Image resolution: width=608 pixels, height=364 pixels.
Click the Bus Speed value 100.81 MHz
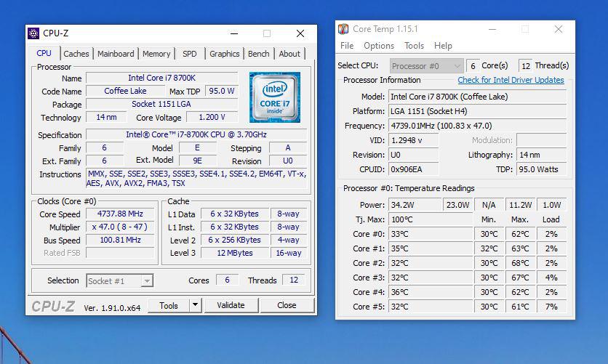click(120, 240)
